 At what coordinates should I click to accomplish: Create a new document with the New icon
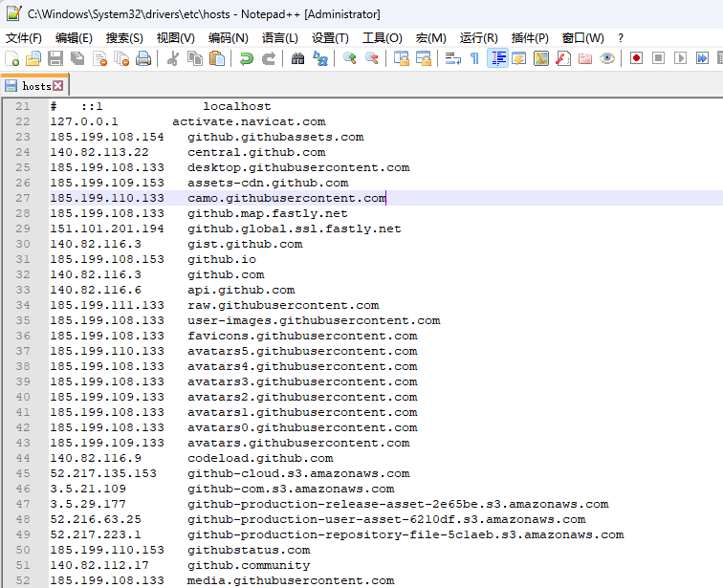11,58
